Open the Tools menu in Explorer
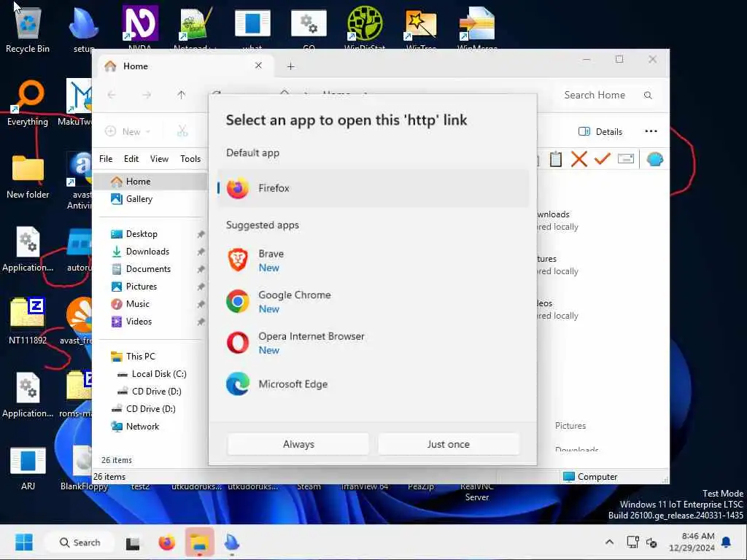 tap(190, 159)
